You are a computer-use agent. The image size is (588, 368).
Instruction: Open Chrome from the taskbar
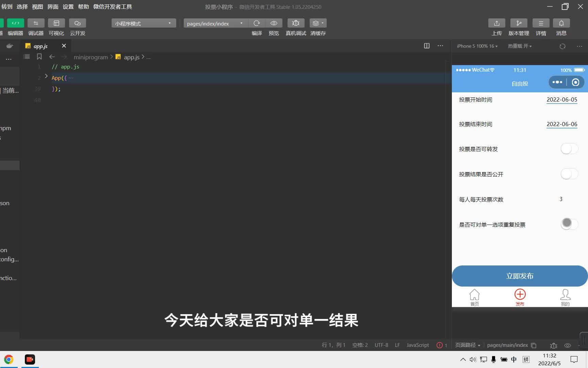9,359
